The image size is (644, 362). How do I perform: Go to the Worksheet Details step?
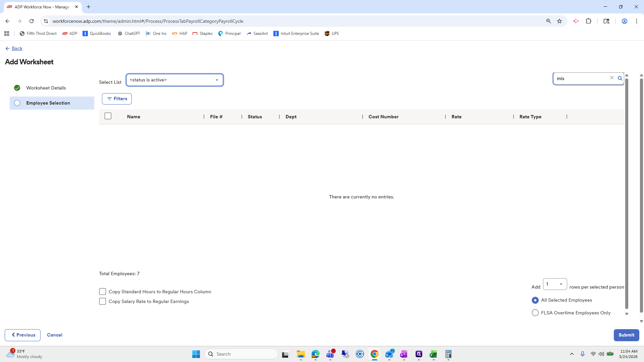pos(46,88)
